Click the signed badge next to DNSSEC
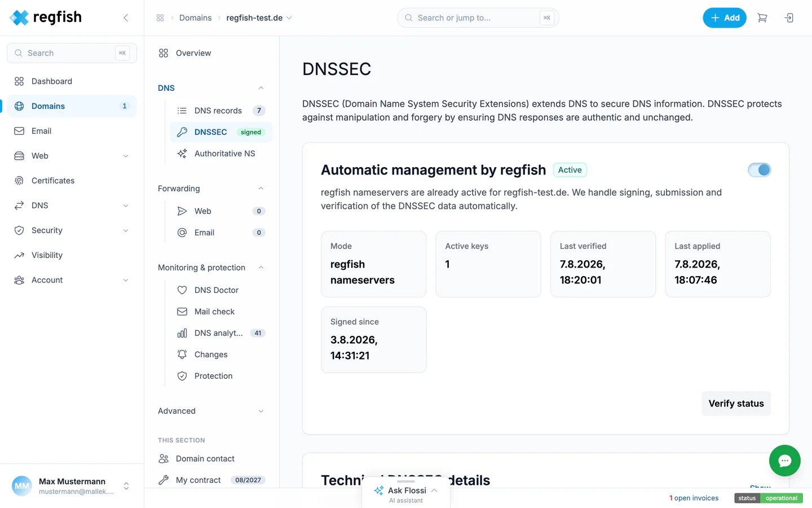 pos(251,132)
